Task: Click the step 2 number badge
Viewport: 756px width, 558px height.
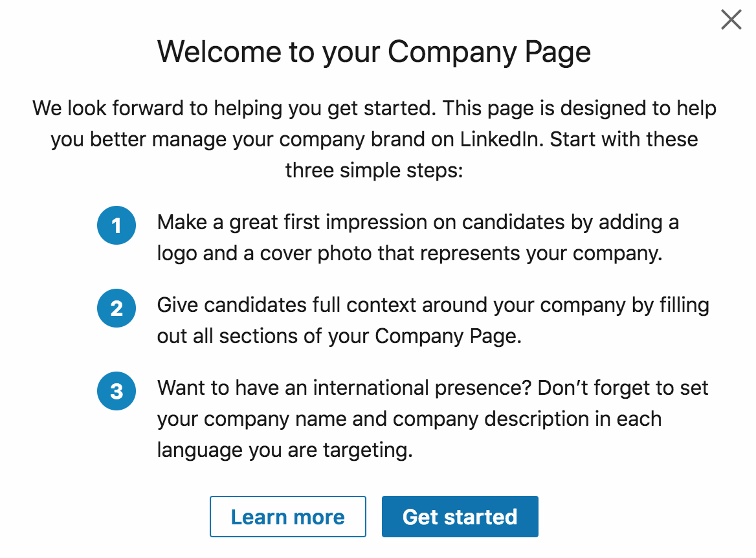Action: click(x=117, y=308)
